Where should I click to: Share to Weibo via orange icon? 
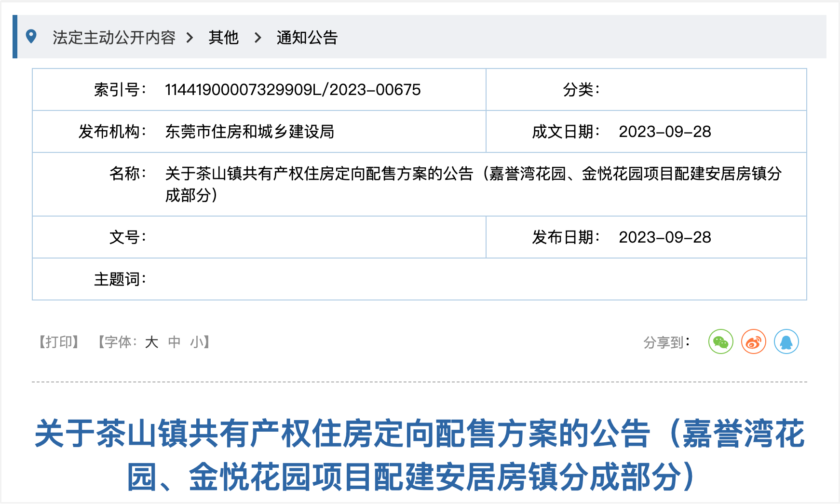click(754, 342)
